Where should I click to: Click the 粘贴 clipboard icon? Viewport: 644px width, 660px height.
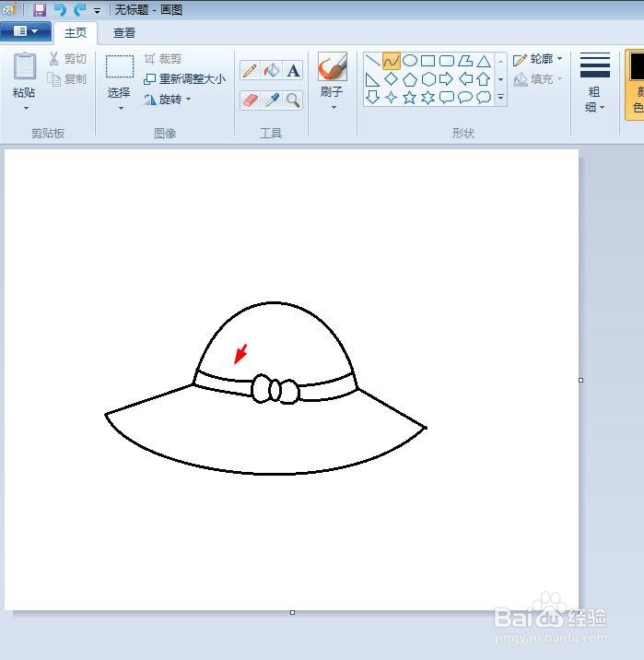25,66
